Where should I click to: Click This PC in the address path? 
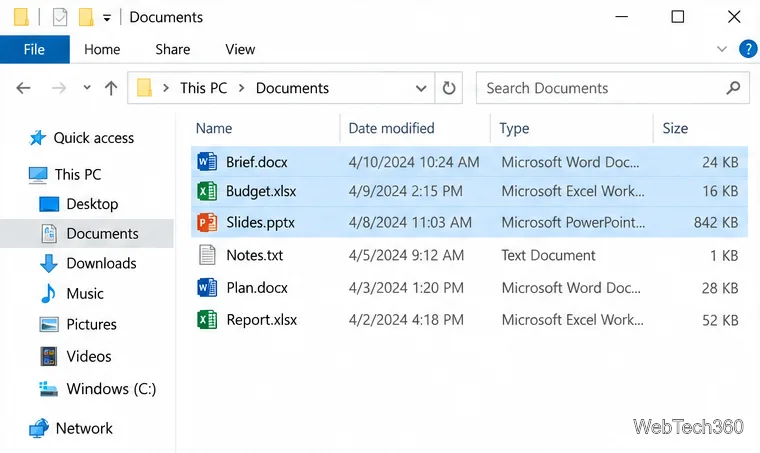coord(204,88)
